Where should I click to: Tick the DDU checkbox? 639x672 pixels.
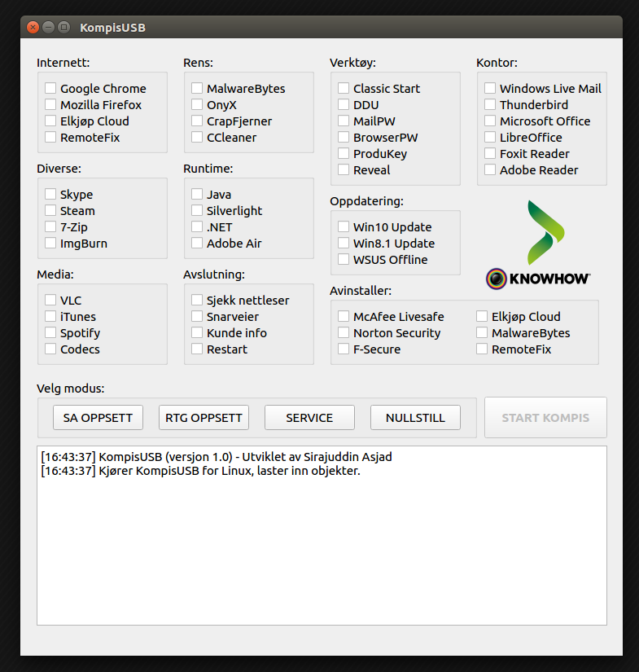coord(344,104)
